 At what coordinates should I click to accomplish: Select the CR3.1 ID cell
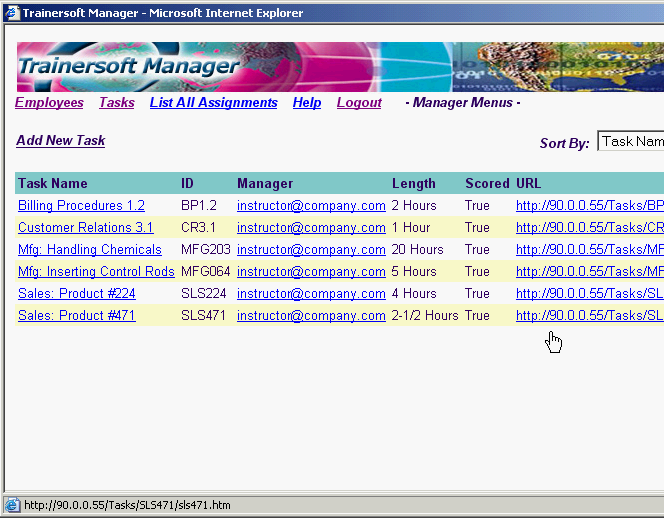coord(198,227)
